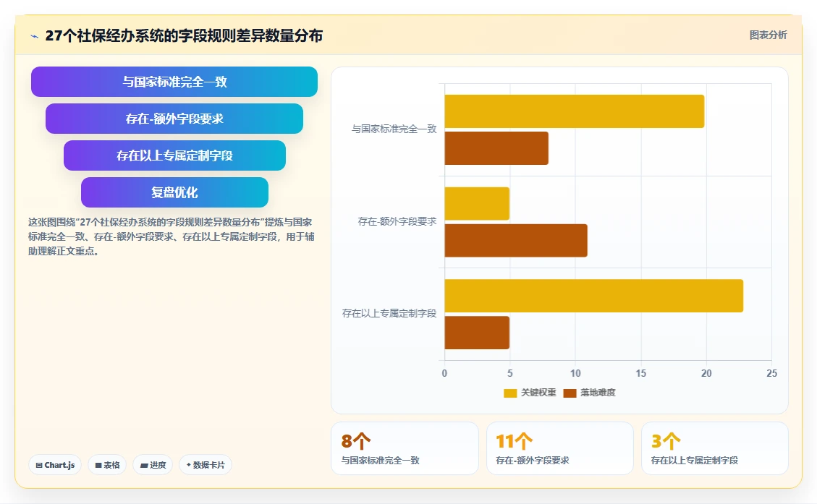This screenshot has width=817, height=504.
Task: Click the y-axis label 存在-额外字段要求
Action: pos(397,222)
